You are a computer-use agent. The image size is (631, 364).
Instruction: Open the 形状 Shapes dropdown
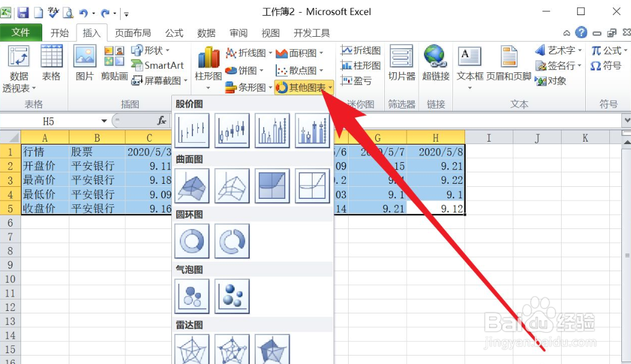tap(151, 50)
